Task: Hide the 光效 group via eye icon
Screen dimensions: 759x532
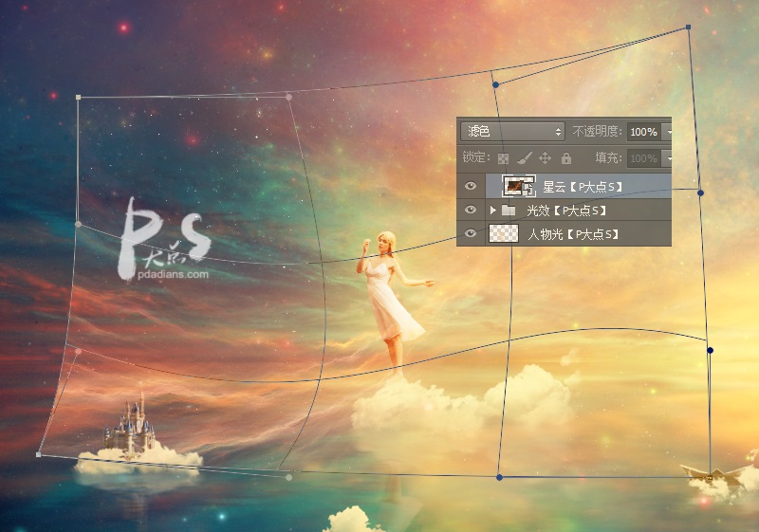Action: 470,210
